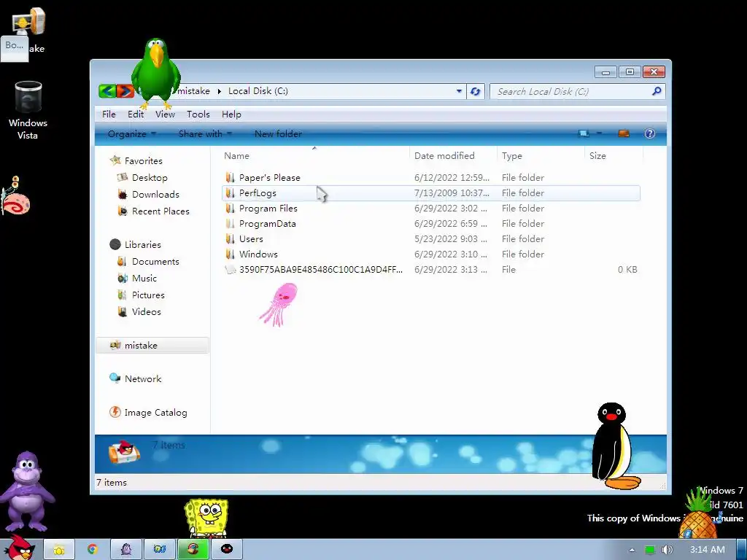The width and height of the screenshot is (747, 560).
Task: Sort by the Date modified column
Action: tap(452, 156)
